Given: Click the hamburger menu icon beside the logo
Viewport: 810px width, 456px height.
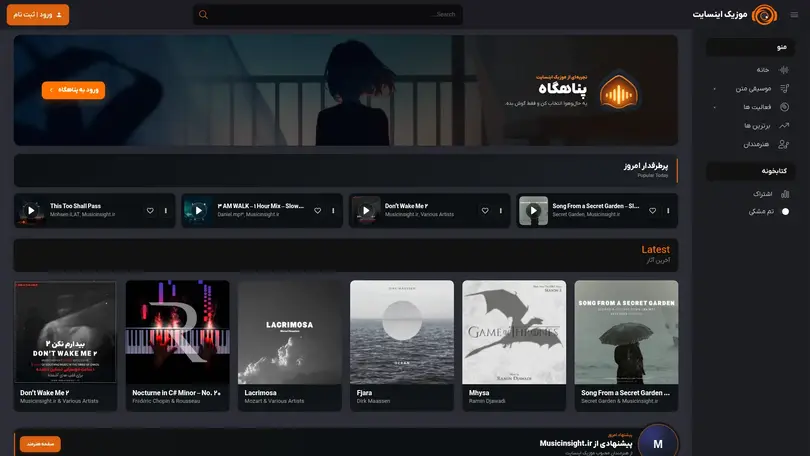Looking at the screenshot, I should tap(794, 14).
